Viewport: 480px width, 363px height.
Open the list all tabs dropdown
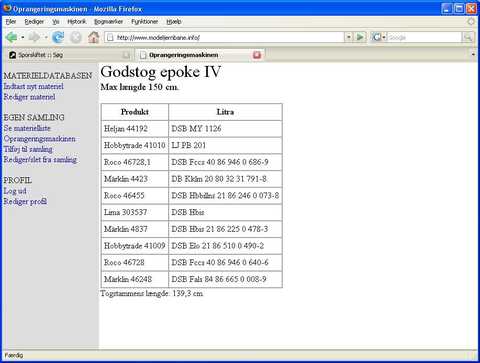[x=473, y=55]
